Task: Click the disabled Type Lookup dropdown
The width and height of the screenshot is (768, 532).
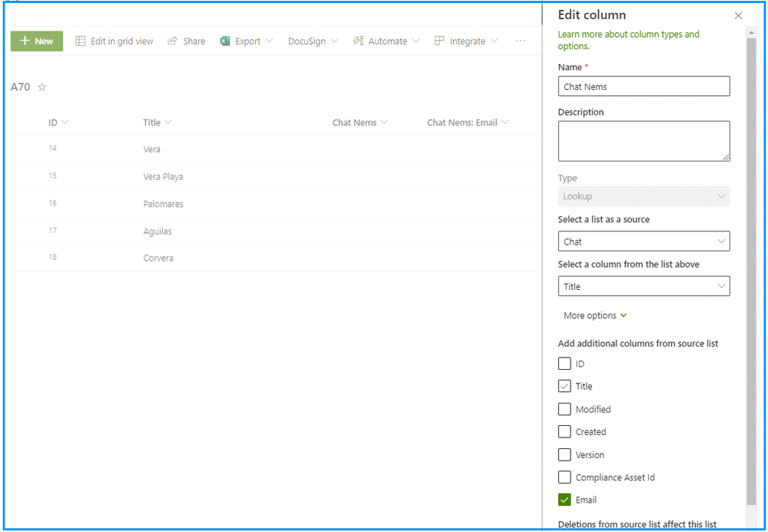Action: [x=643, y=196]
